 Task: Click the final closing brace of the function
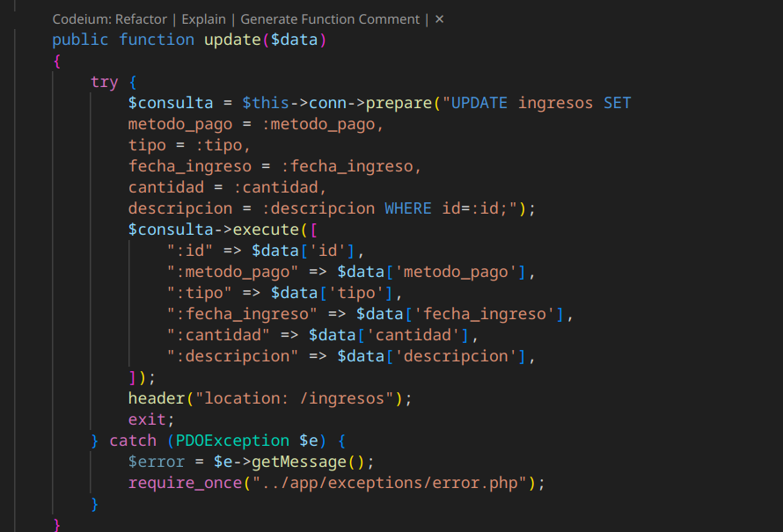click(55, 523)
